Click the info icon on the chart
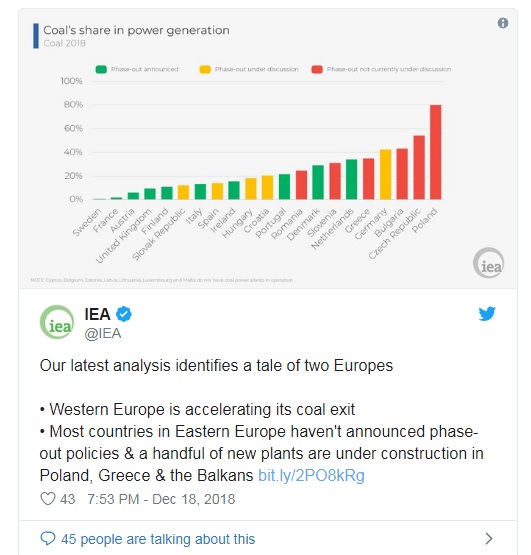This screenshot has width=531, height=555. coord(503,23)
